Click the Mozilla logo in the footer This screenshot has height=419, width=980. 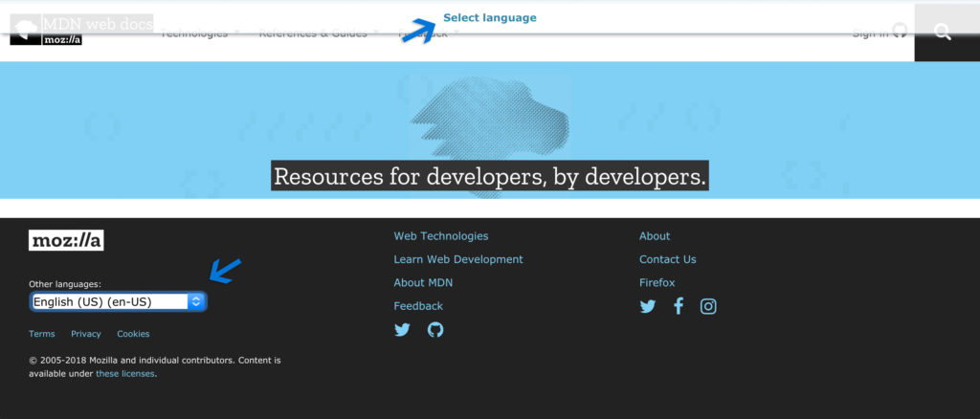66,240
